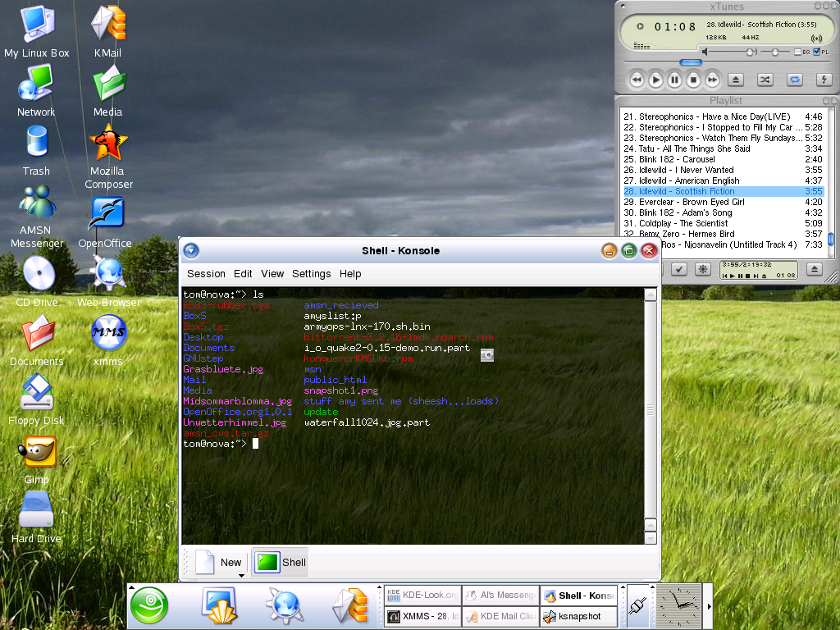
Task: Click the Playlist vertical scrollbar thumb
Action: pyautogui.click(x=830, y=238)
